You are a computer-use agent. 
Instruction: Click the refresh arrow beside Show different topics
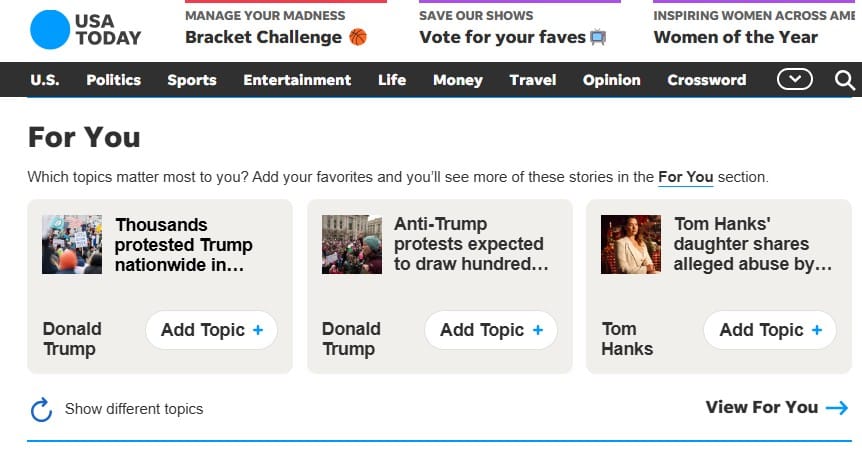tap(41, 409)
